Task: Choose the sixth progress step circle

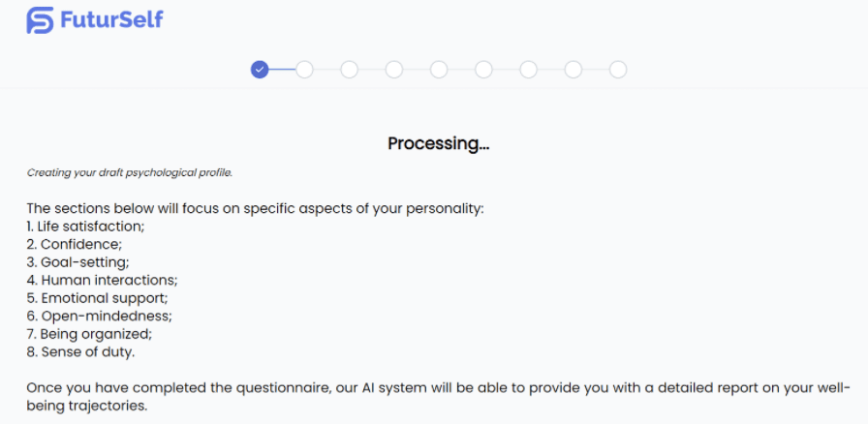Action: 483,70
